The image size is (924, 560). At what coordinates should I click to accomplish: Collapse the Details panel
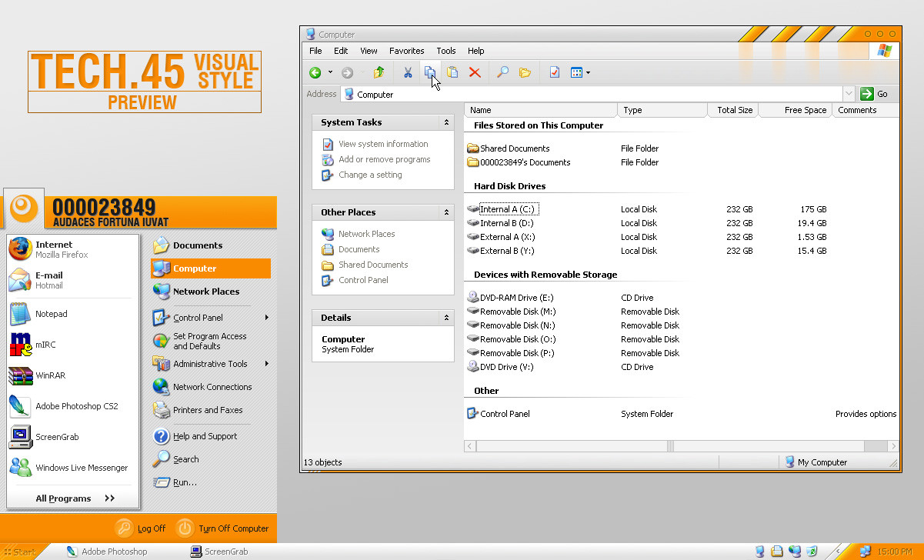pos(446,318)
